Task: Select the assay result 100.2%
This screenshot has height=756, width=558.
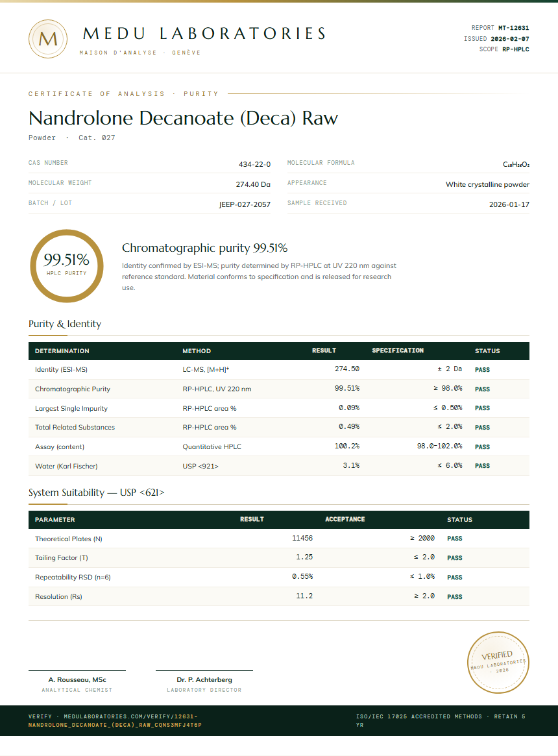Action: [347, 446]
